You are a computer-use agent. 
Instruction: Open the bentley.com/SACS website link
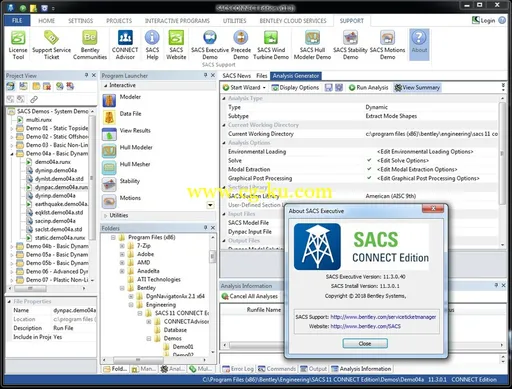tap(365, 326)
